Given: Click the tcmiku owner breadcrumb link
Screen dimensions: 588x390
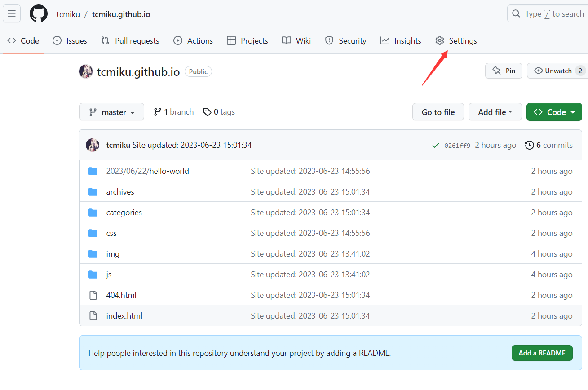Looking at the screenshot, I should click(68, 14).
